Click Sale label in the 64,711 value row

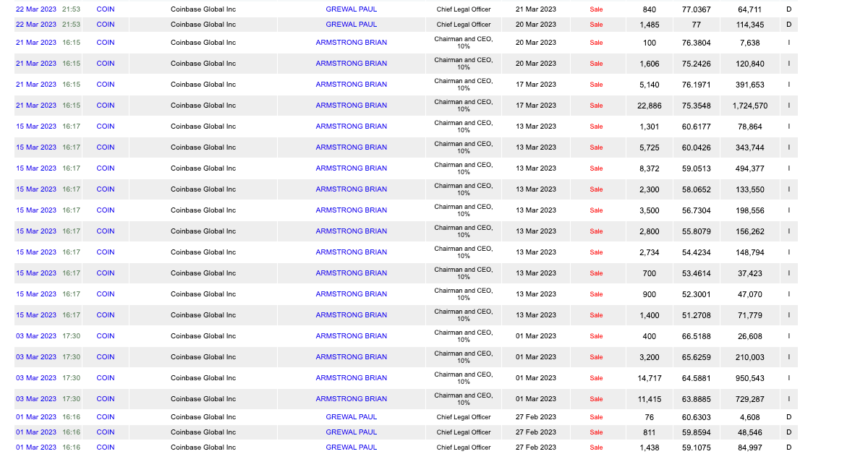coord(596,9)
